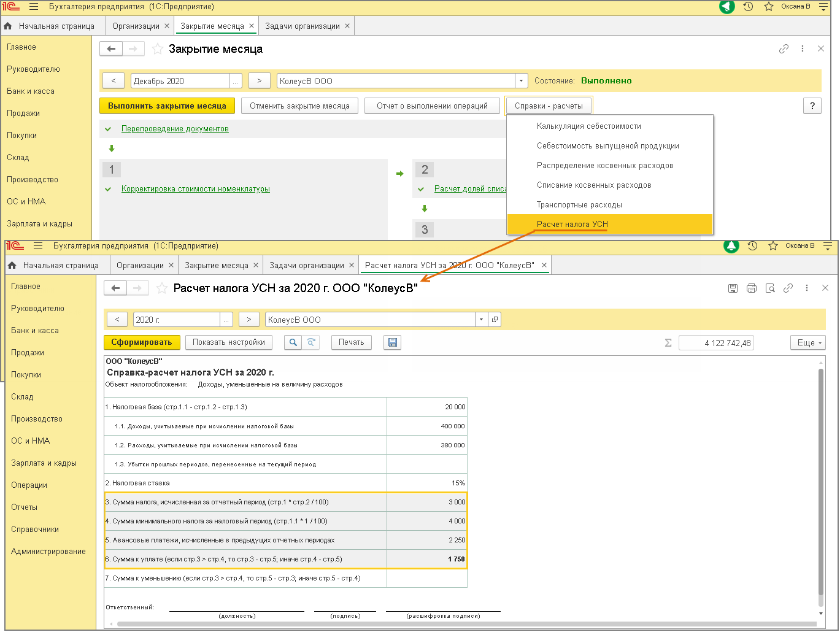
Task: Open three-dot more menu of Закрытие месяца form
Action: 803,49
